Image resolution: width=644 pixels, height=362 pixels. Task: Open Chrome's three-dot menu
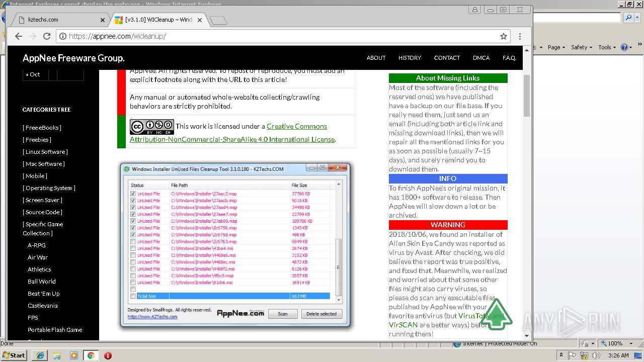click(520, 36)
